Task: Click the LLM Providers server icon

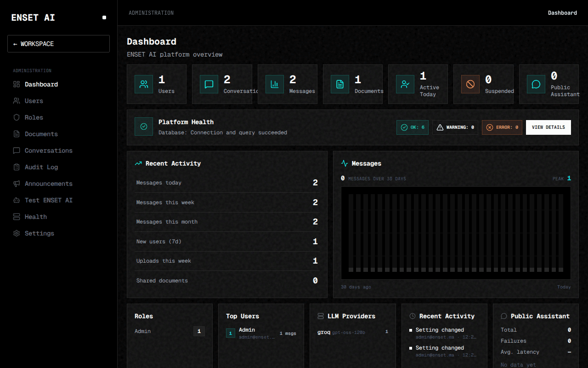Action: tap(321, 316)
